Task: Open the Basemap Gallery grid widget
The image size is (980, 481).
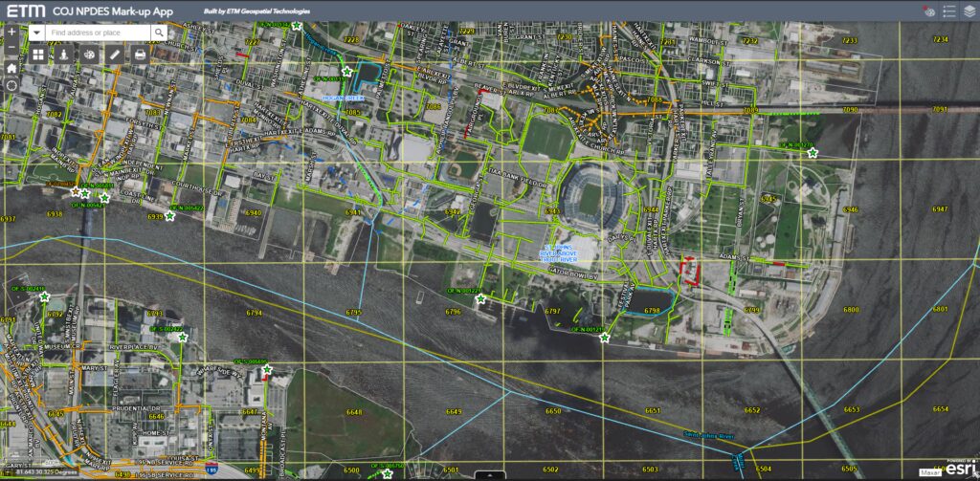Action: coord(38,55)
